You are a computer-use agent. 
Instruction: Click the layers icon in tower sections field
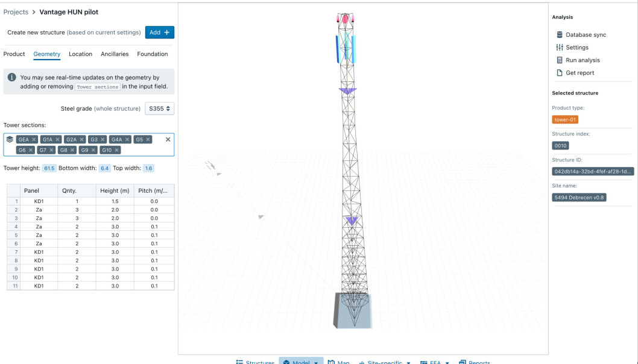(10, 139)
